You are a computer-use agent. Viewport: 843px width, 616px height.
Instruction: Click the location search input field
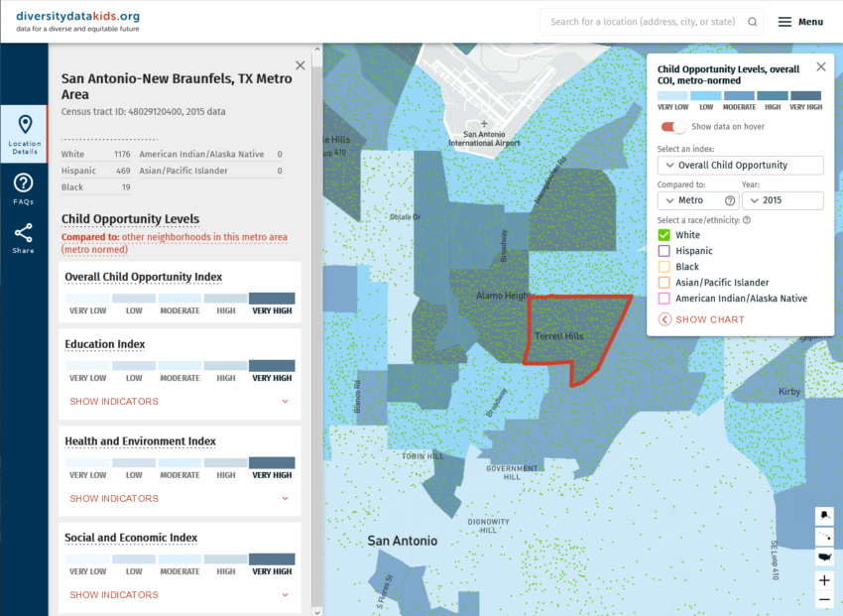tap(645, 20)
